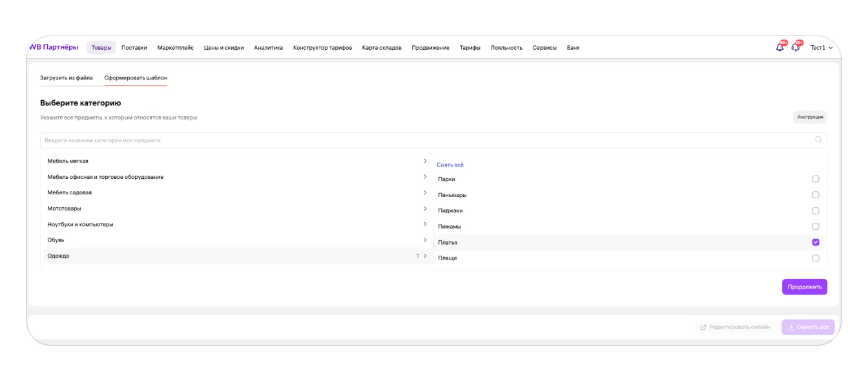Viewport: 868px width, 381px height.
Task: Open the Тест1 account dropdown
Action: [x=821, y=48]
